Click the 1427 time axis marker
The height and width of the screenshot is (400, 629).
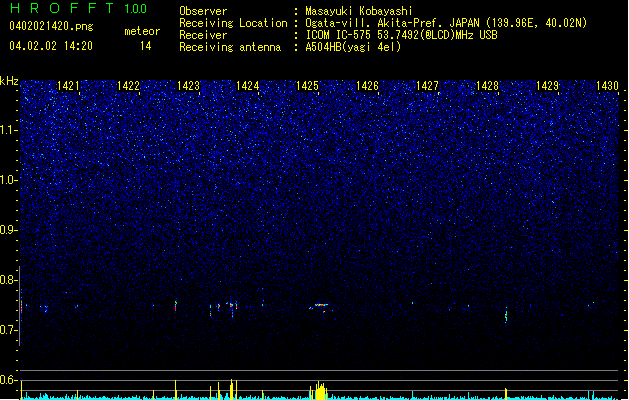tap(427, 86)
